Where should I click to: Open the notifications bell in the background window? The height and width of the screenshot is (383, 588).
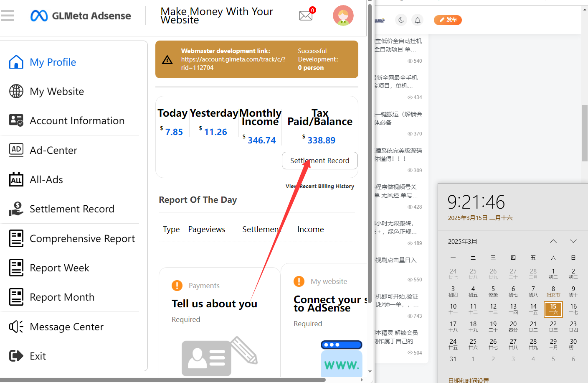coord(418,20)
